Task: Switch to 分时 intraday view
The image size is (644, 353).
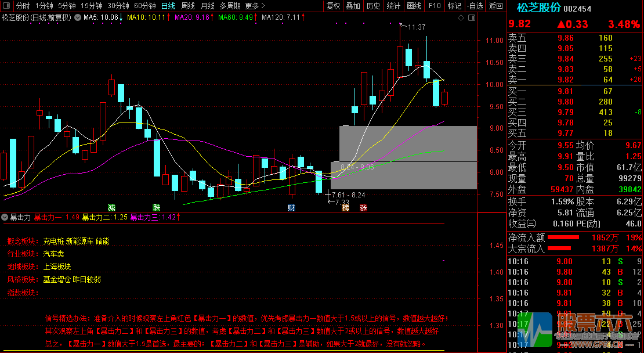Action: tap(23, 6)
